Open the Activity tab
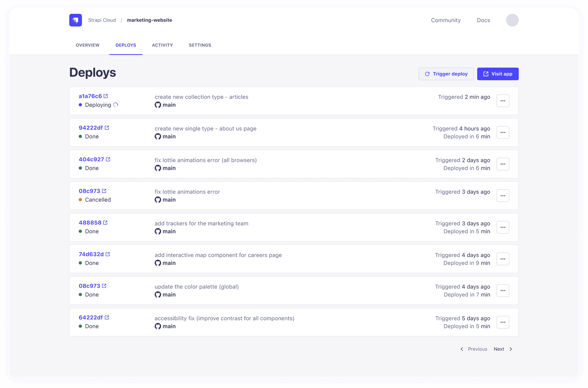The image size is (588, 388). pos(162,45)
